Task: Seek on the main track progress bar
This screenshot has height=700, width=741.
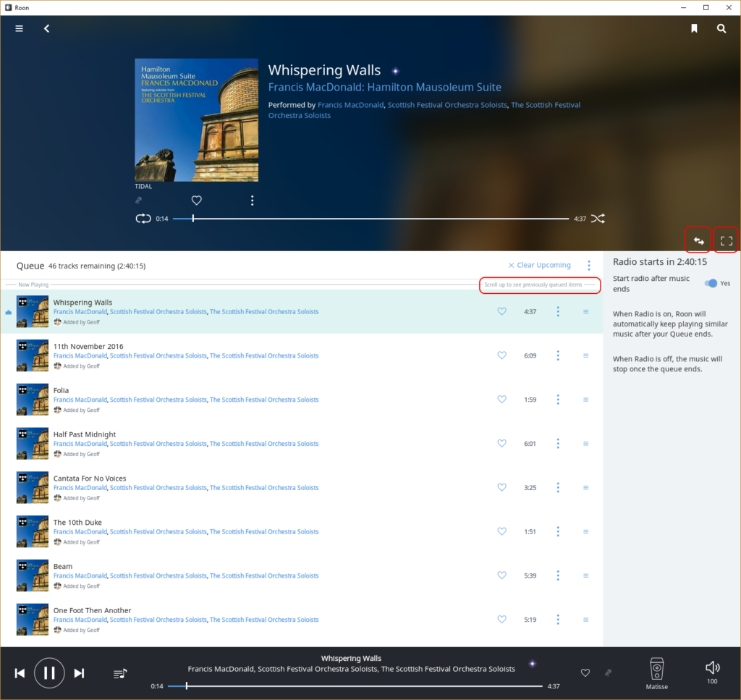Action: coord(371,219)
